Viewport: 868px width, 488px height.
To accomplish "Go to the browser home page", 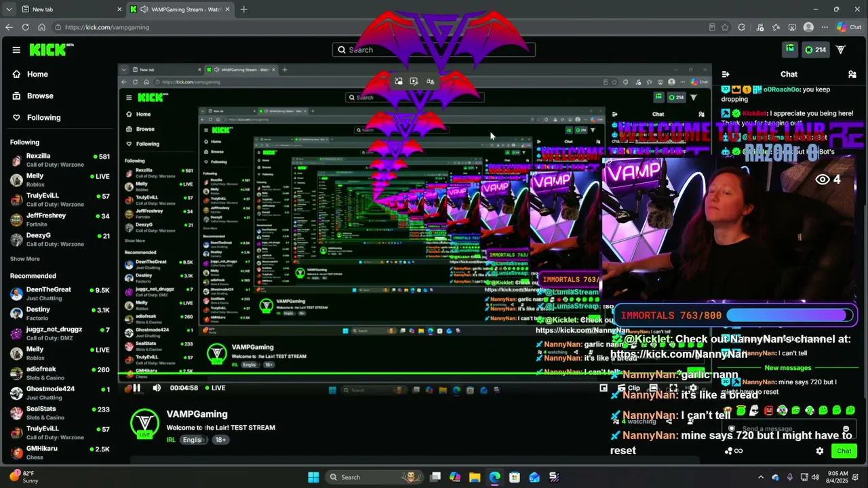I will 41,27.
